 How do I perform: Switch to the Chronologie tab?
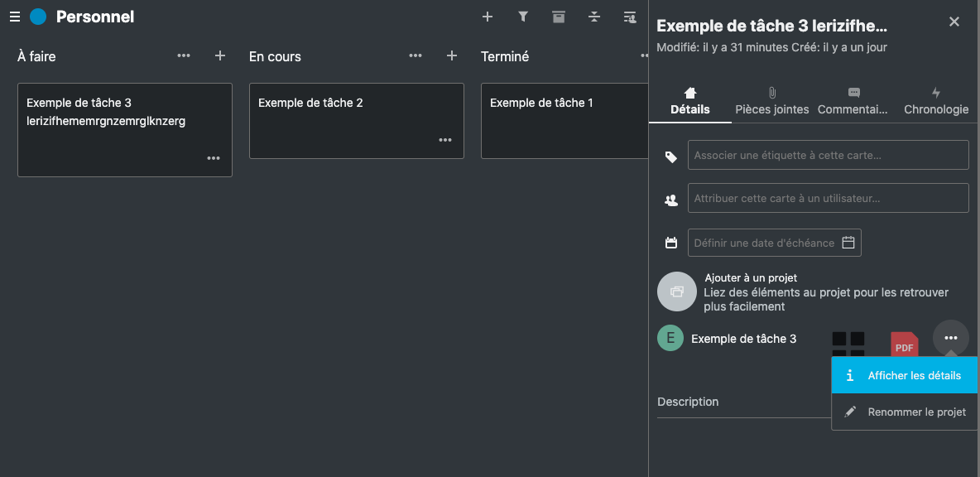936,101
